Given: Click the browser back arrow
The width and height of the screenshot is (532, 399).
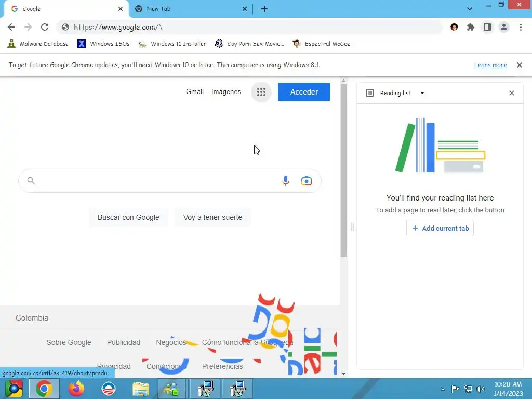Looking at the screenshot, I should pos(11,27).
